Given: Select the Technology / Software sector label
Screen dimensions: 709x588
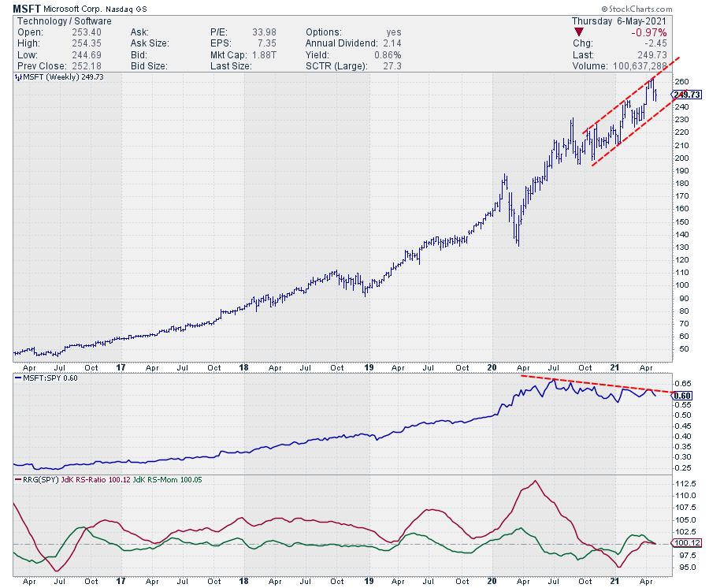Looking at the screenshot, I should click(65, 20).
